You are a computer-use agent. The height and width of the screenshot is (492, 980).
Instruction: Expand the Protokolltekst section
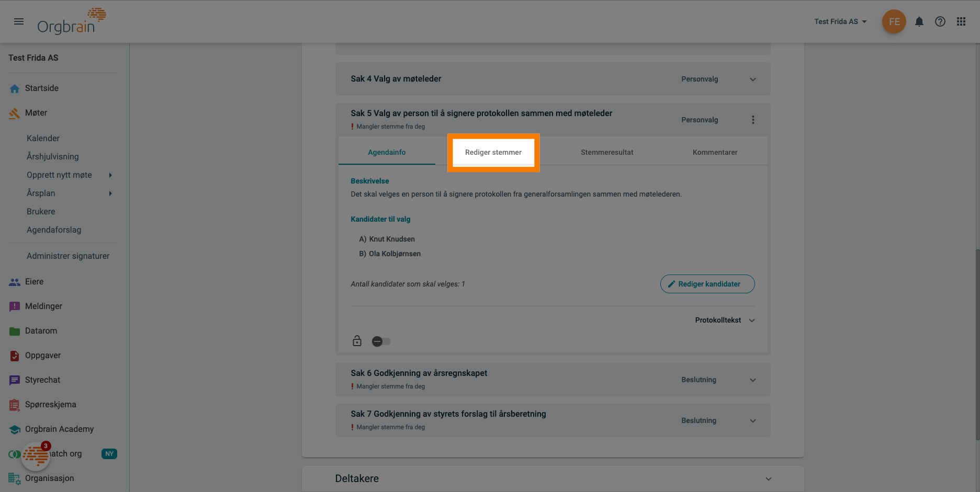pos(725,320)
